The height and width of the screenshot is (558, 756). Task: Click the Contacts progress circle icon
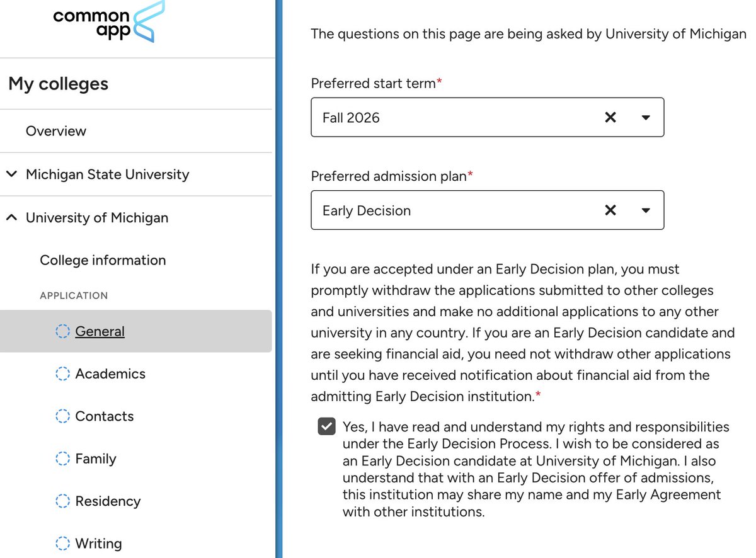coord(62,416)
